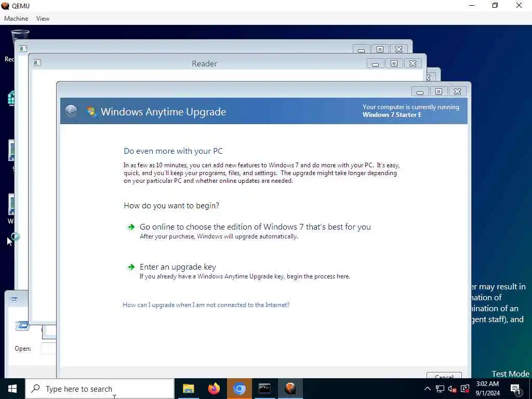
Task: Minimize the outer QEMU window
Action: click(472, 5)
